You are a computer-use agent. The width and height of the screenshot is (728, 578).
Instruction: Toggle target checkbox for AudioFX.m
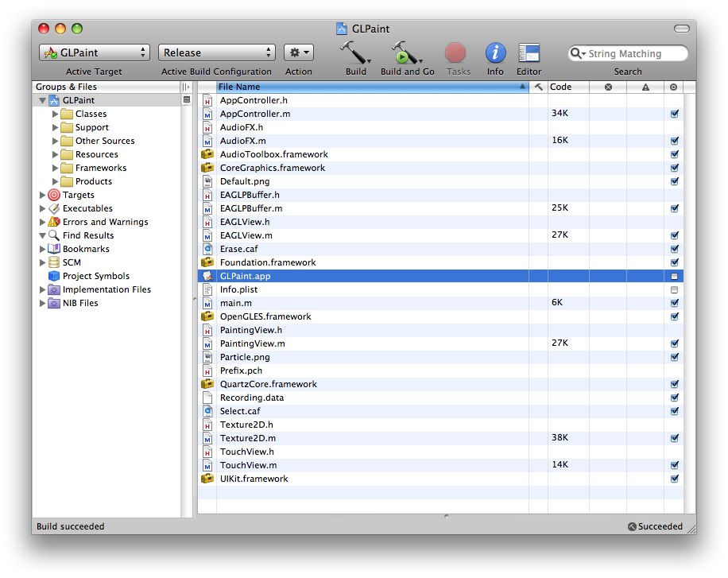675,141
